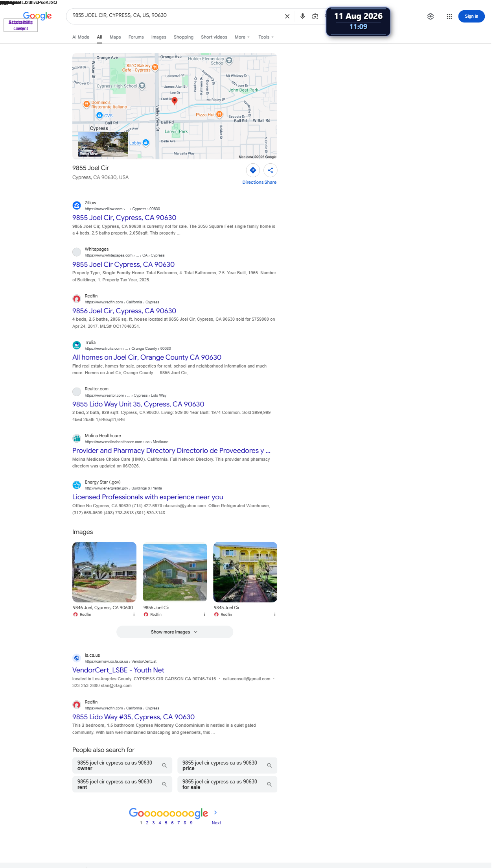Search related query ending in price
Image resolution: width=497 pixels, height=868 pixels.
pyautogui.click(x=227, y=765)
